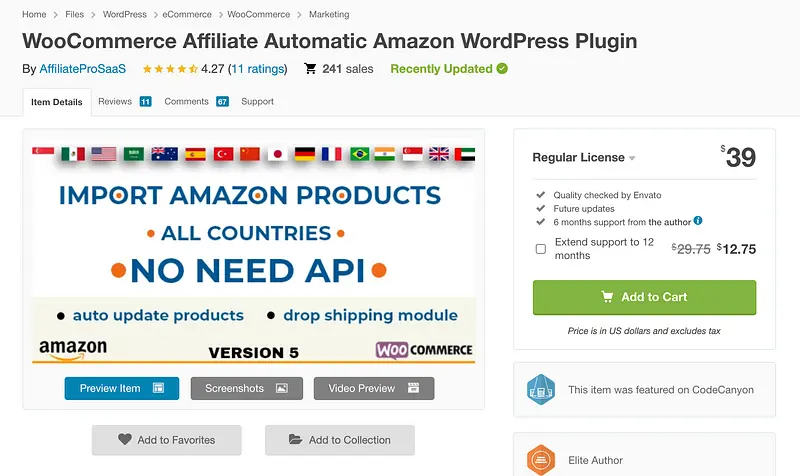Click the United Kingdom flag in banner

[x=439, y=154]
